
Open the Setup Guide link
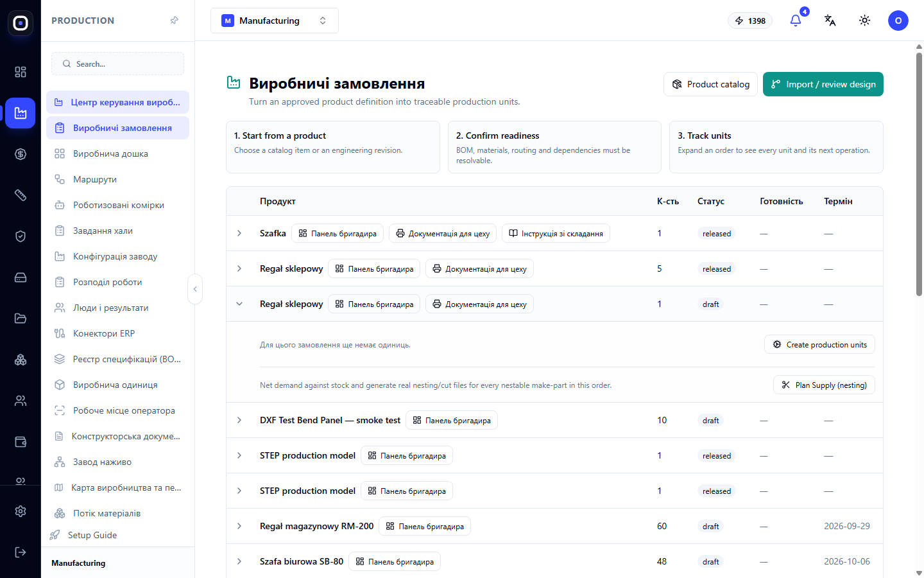click(x=83, y=535)
